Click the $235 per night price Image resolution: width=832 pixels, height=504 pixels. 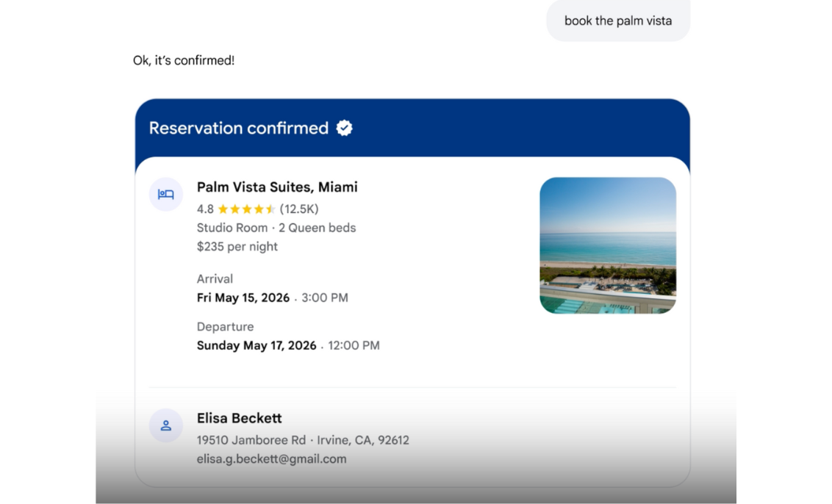click(237, 247)
